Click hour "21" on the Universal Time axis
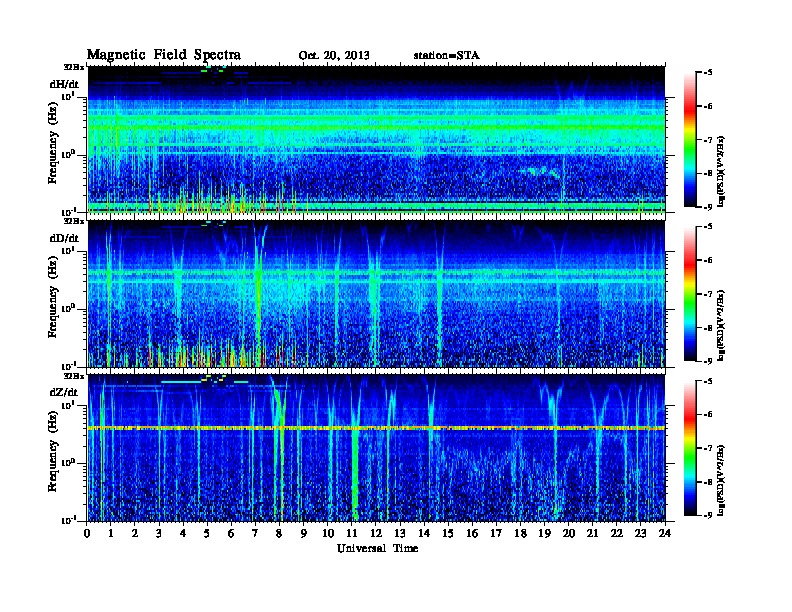The width and height of the screenshot is (792, 612). [592, 533]
